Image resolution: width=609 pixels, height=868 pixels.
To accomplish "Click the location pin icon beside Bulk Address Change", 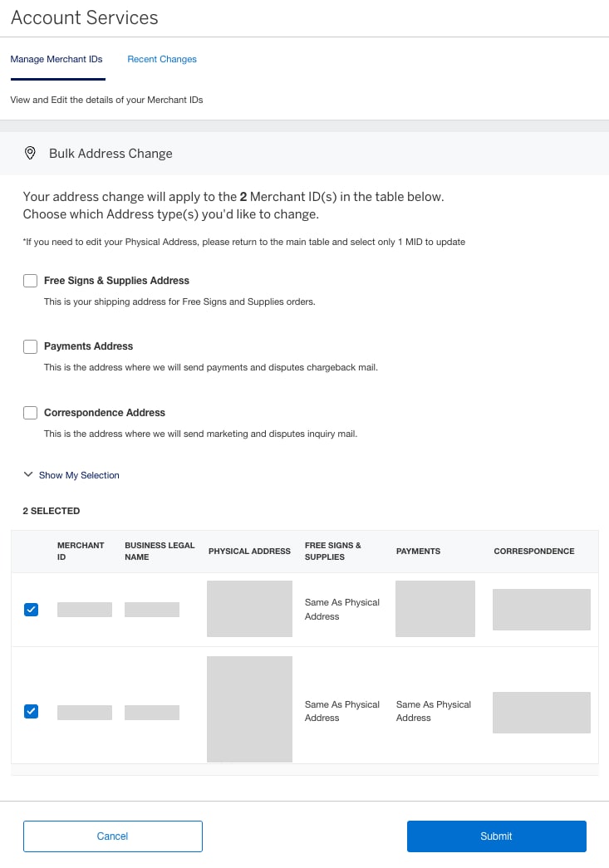I will [30, 153].
